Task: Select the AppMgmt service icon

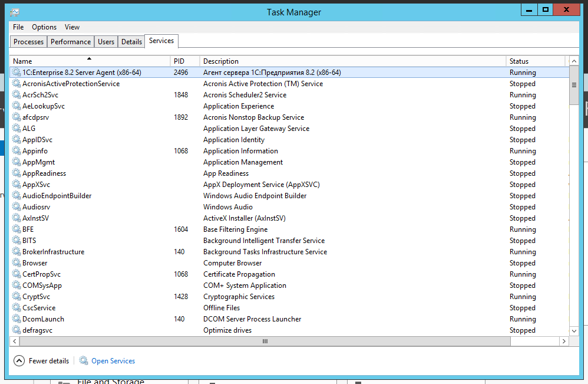Action: coord(16,162)
